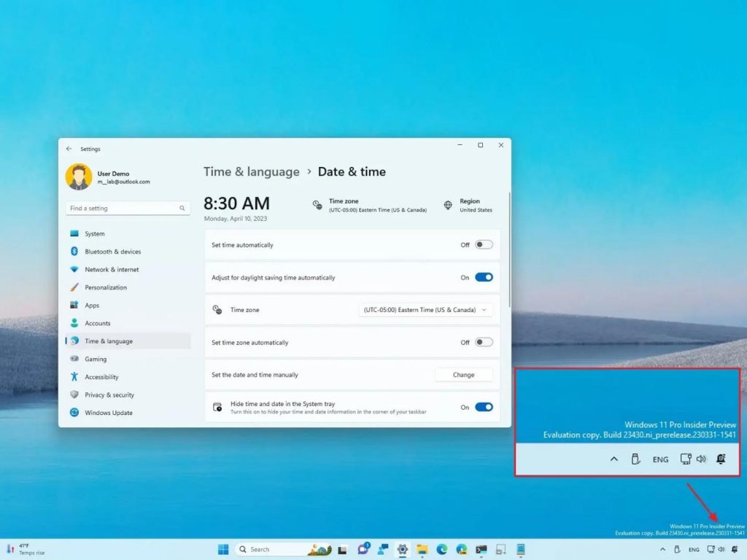This screenshot has height=560, width=747.
Task: Turn off Hide time and date in System tray
Action: 484,407
